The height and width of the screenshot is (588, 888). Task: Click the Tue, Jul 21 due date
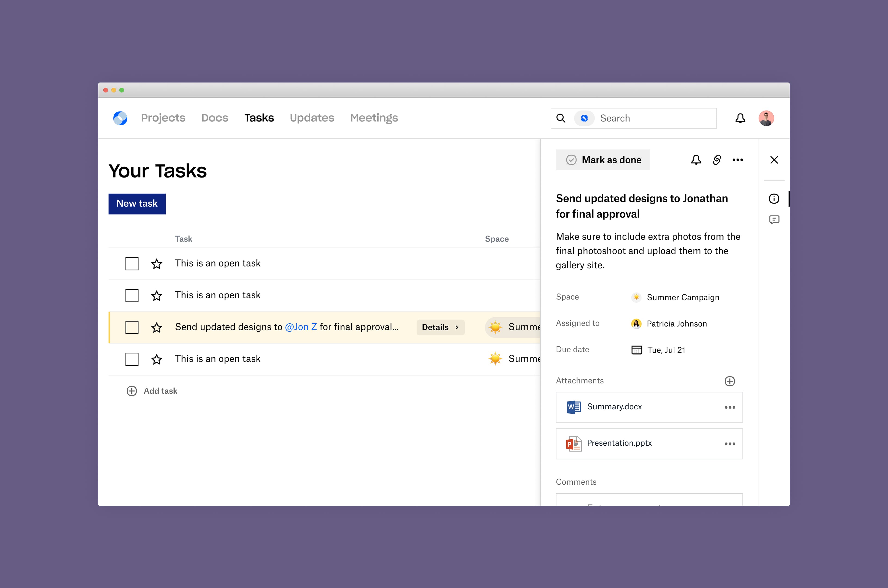tap(658, 350)
